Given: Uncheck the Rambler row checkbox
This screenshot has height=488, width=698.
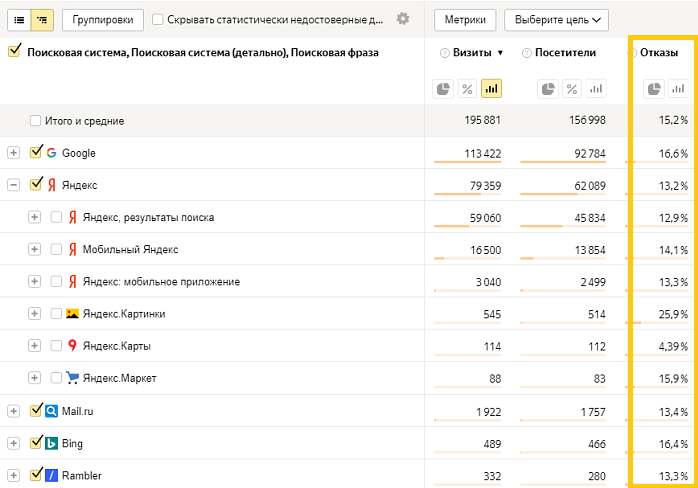Looking at the screenshot, I should (36, 474).
